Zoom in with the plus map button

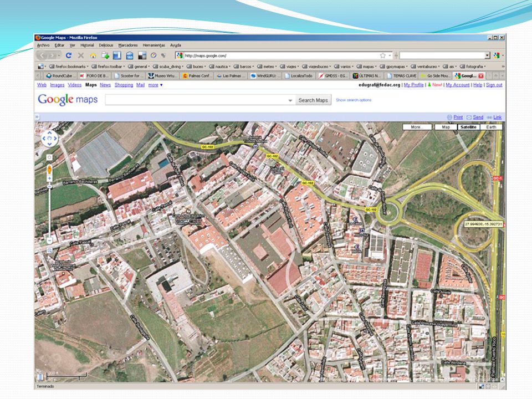[x=49, y=178]
